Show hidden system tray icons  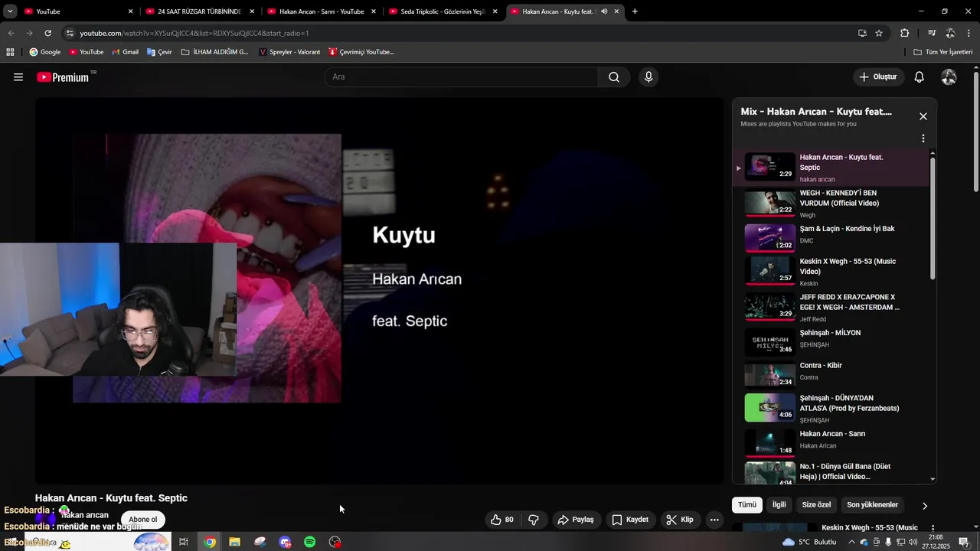(x=852, y=542)
